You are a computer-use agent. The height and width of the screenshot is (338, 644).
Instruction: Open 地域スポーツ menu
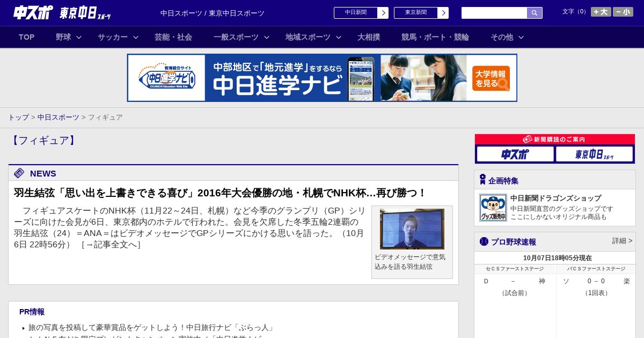click(x=308, y=37)
